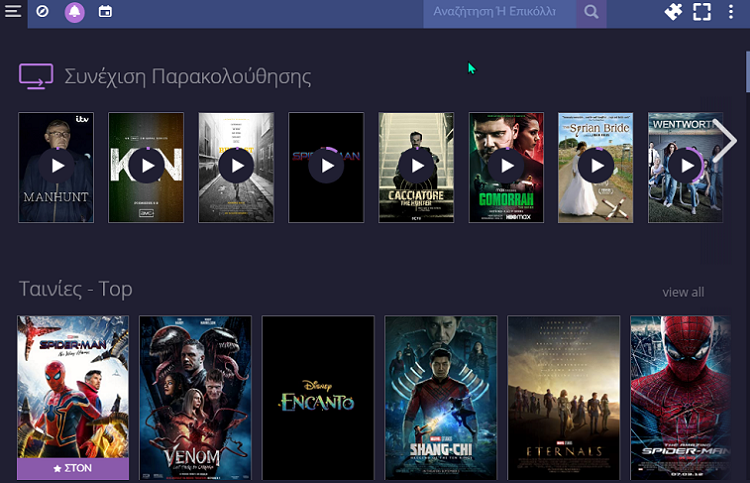750x483 pixels.
Task: Click the search or paste input field
Action: coord(499,12)
